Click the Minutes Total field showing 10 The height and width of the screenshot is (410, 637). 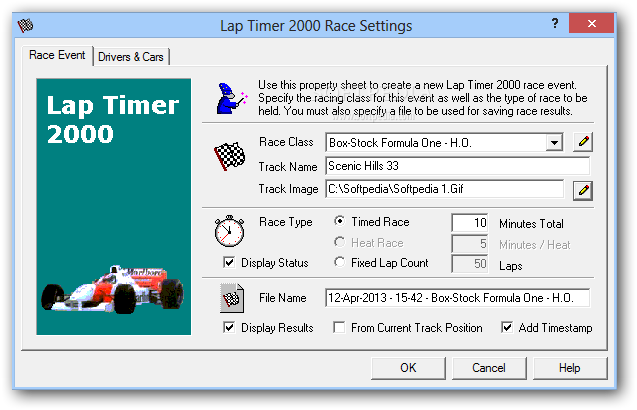[470, 223]
